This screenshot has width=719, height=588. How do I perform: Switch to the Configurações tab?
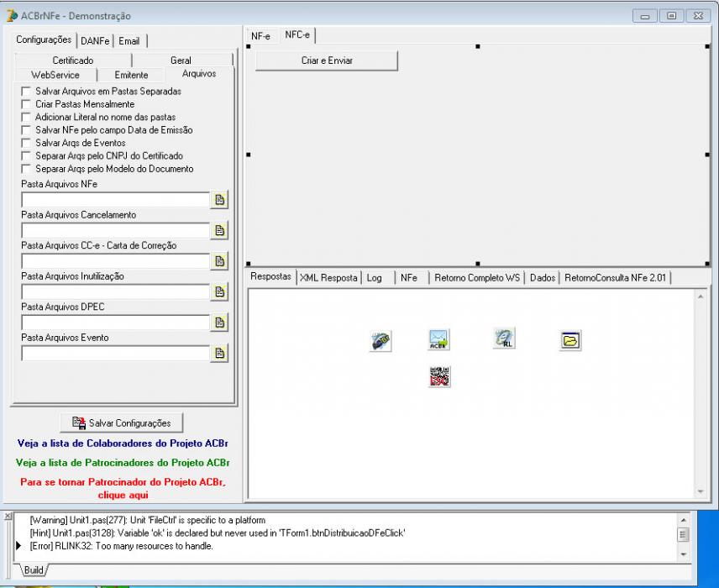(x=44, y=39)
